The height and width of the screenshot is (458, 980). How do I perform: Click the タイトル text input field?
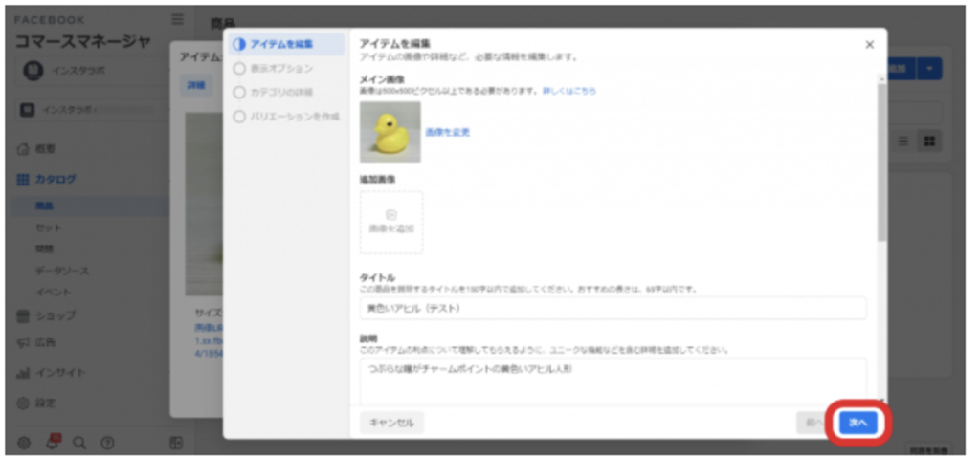point(612,309)
